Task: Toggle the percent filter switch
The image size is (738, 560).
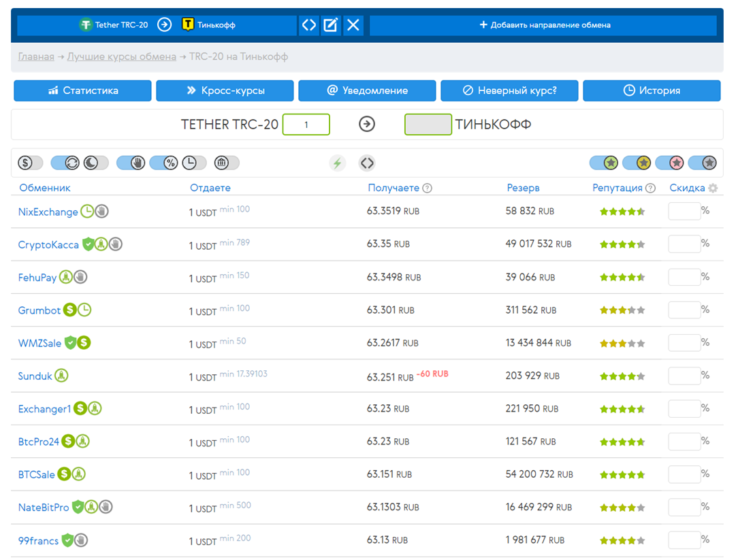Action: click(164, 163)
